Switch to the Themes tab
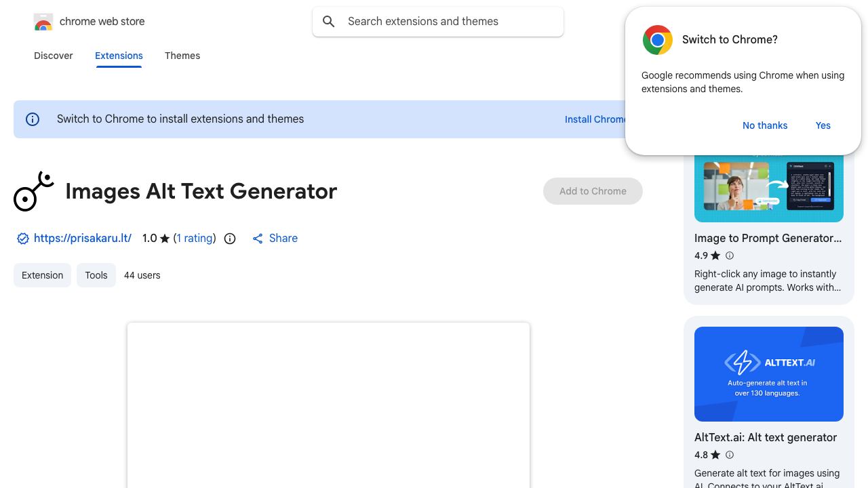This screenshot has width=868, height=488. (182, 56)
